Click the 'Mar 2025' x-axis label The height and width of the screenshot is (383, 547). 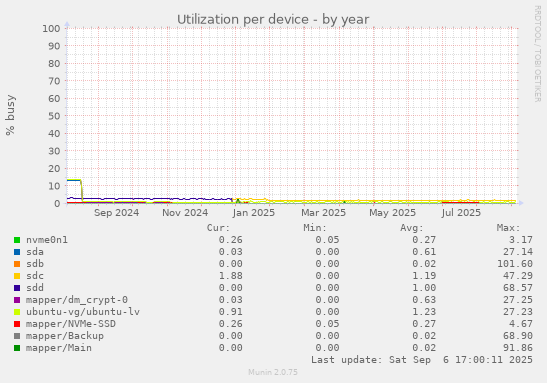(x=323, y=213)
